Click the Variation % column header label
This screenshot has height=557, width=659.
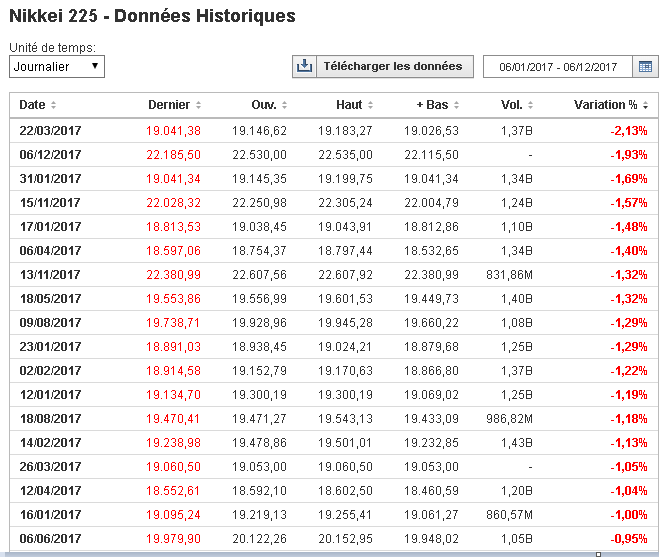(606, 105)
